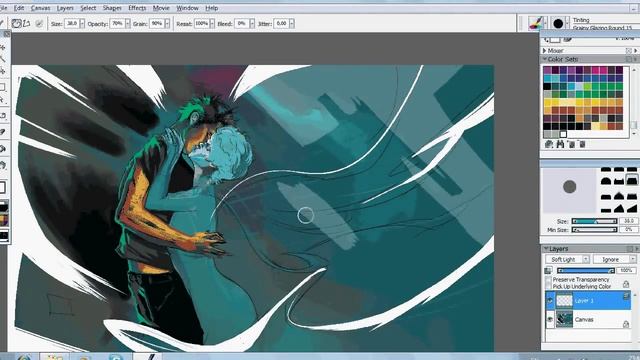This screenshot has height=360, width=640.
Task: Click the Opacity 70% input field
Action: pyautogui.click(x=118, y=24)
